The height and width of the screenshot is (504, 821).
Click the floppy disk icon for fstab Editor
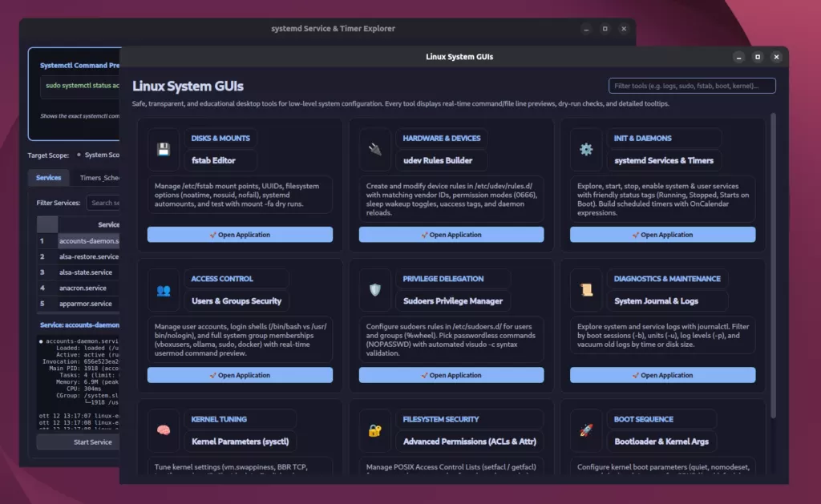[164, 149]
